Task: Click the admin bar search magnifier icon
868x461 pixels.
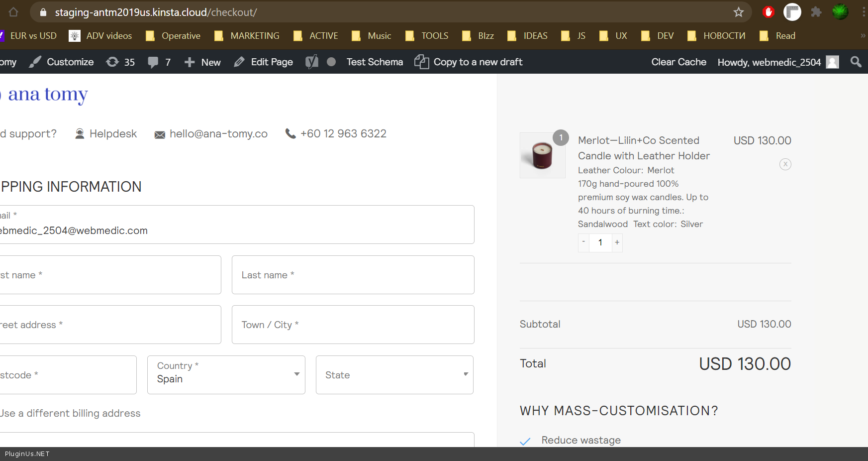Action: point(856,62)
